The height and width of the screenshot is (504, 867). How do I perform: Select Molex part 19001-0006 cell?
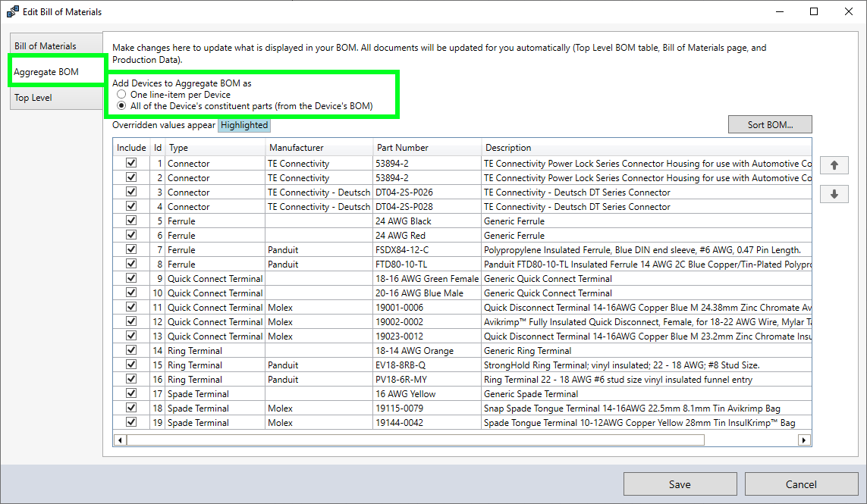coord(427,307)
